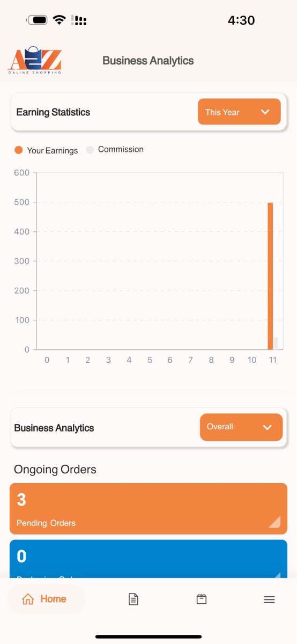
Task: Switch to the Home tab
Action: (47, 599)
